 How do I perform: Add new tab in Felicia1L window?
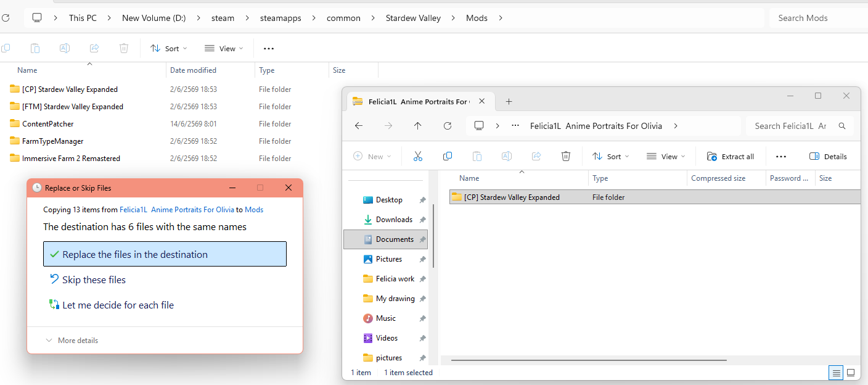[509, 102]
